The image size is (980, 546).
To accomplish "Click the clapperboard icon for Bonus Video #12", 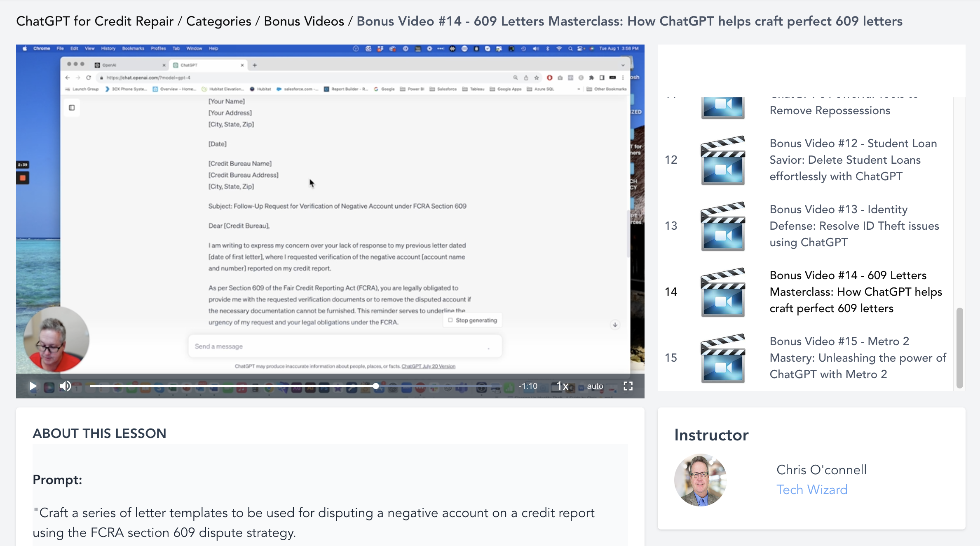I will [723, 160].
